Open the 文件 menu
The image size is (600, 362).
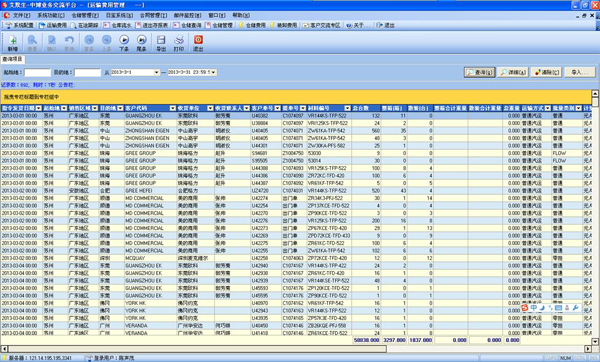(x=21, y=15)
